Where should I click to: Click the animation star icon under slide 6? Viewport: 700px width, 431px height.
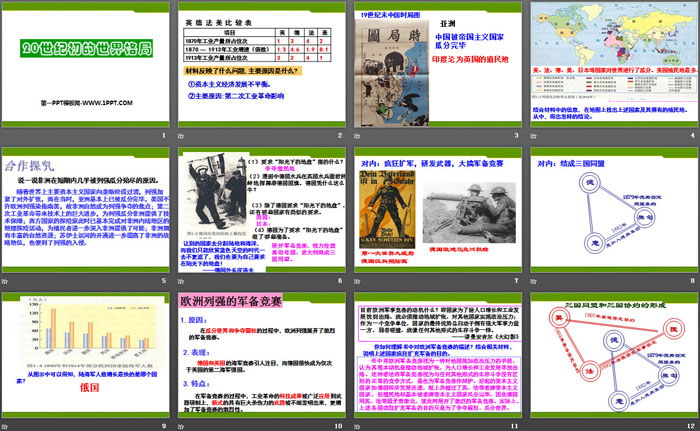coord(181,281)
